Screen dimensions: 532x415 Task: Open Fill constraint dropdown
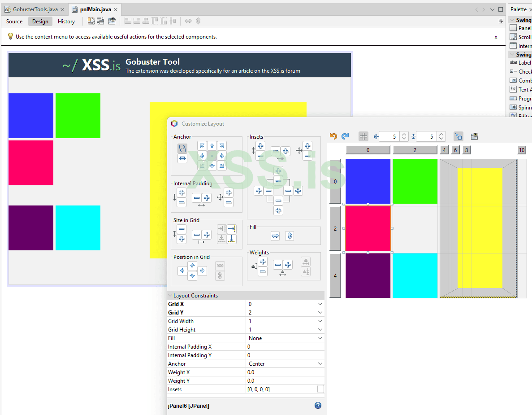320,338
